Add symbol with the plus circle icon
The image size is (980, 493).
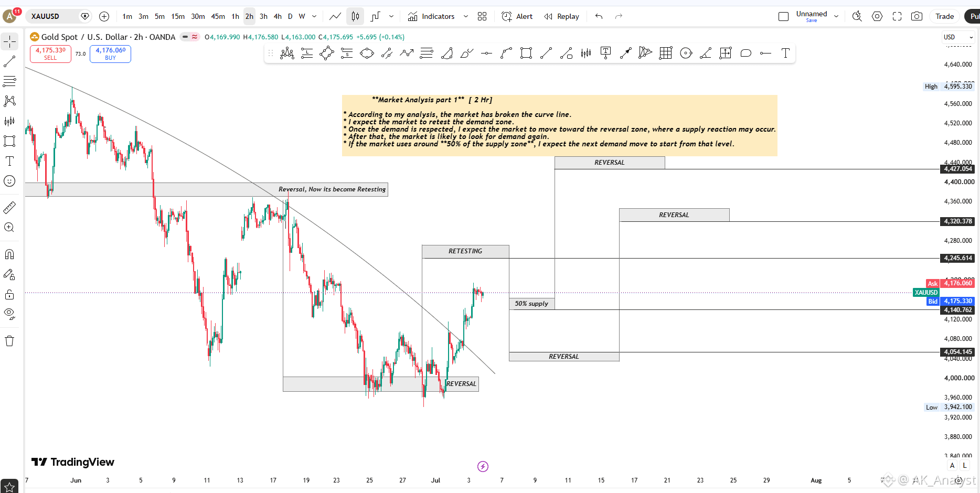coord(104,16)
